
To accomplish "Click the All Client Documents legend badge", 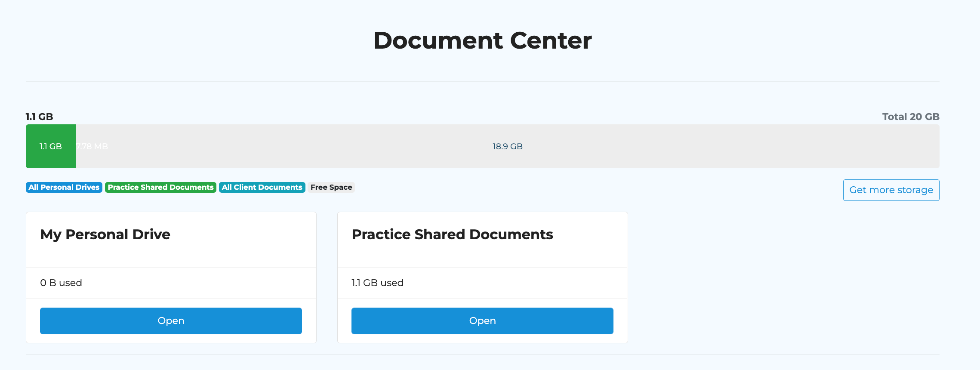I will point(262,187).
